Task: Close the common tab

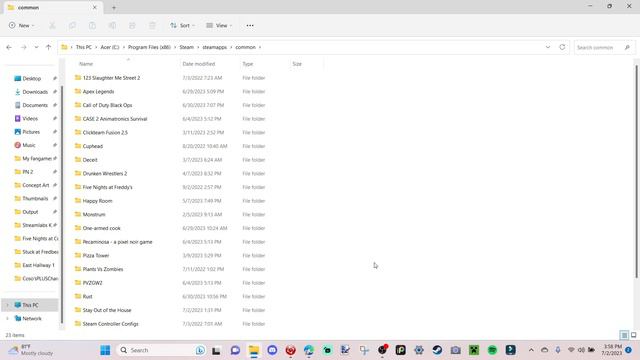Action: pos(95,7)
